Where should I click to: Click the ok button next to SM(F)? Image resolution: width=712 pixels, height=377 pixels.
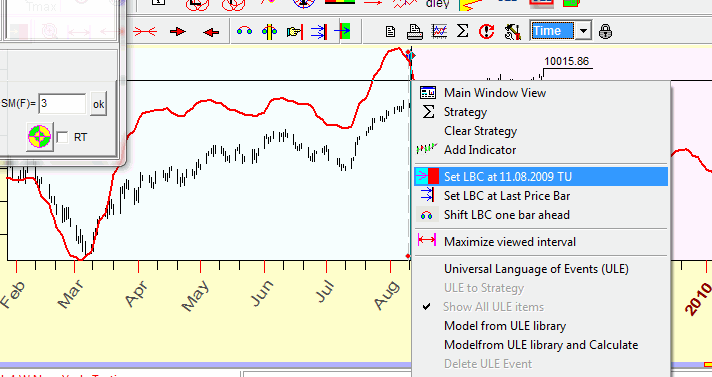[x=98, y=104]
